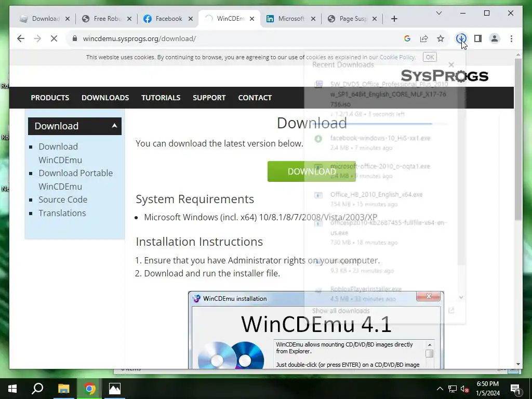Click the Google icon in address bar
The height and width of the screenshot is (399, 532).
pos(407,38)
